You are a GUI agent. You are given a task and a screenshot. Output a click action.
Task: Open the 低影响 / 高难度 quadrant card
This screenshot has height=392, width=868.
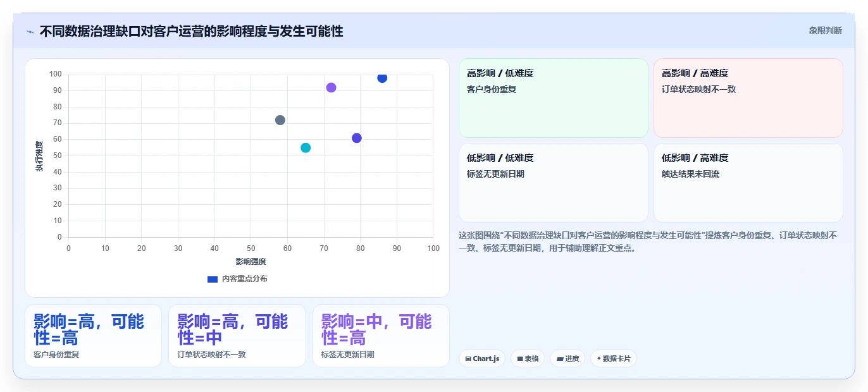[748, 183]
